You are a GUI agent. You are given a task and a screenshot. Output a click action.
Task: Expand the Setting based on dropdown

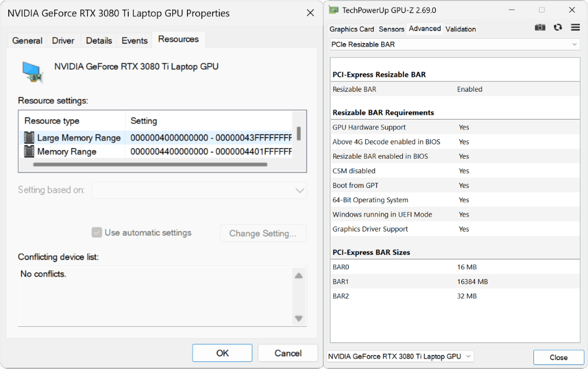[199, 190]
